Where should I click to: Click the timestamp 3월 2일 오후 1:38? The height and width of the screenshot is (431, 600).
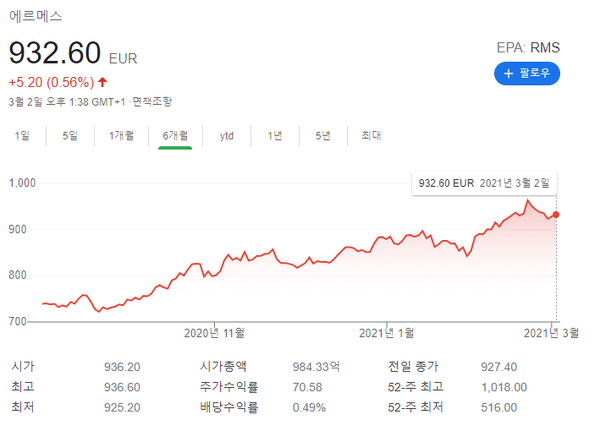49,102
